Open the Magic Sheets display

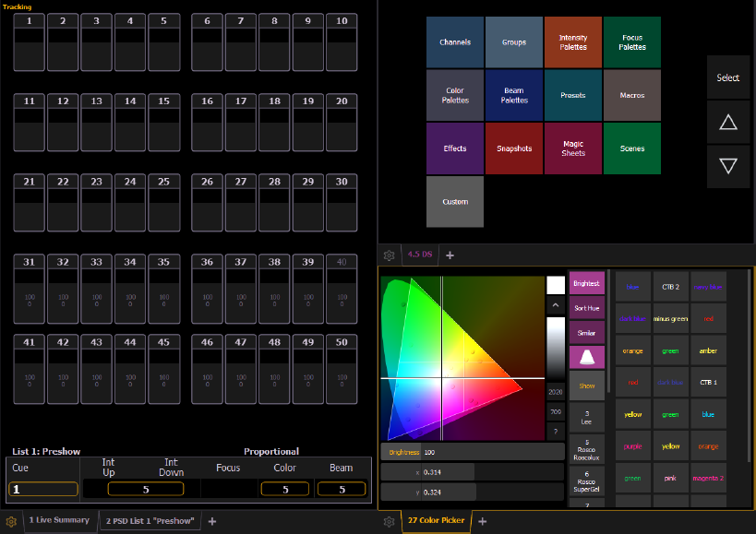pyautogui.click(x=573, y=148)
